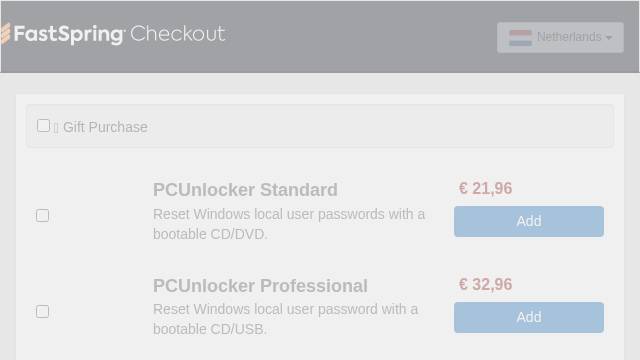
Task: Add PCUnlocker Professional to the order
Action: pyautogui.click(x=529, y=318)
